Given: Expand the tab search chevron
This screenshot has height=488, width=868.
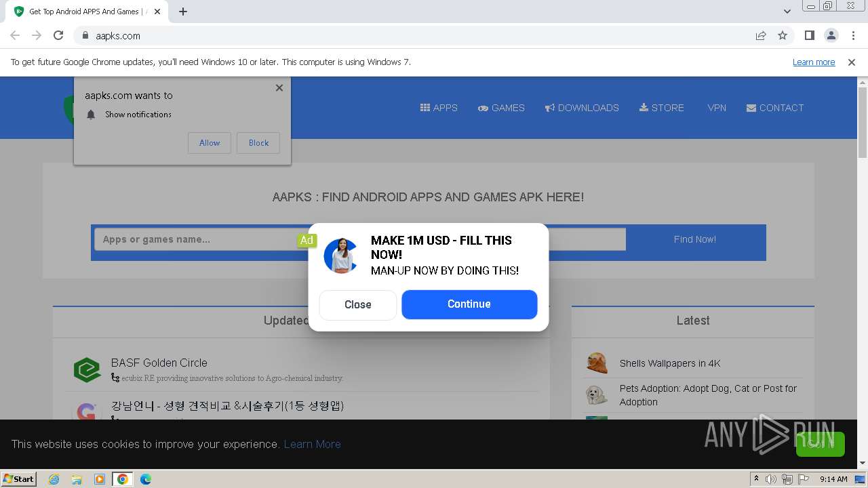Looking at the screenshot, I should [x=787, y=12].
